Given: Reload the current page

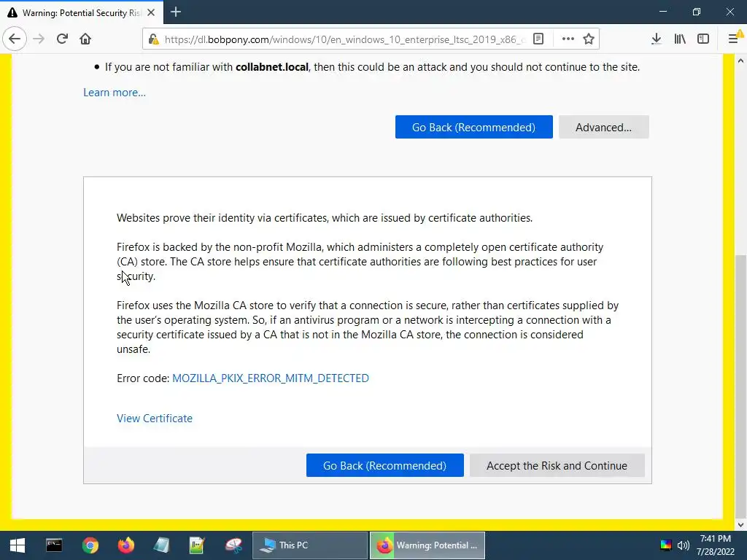Looking at the screenshot, I should 62,39.
